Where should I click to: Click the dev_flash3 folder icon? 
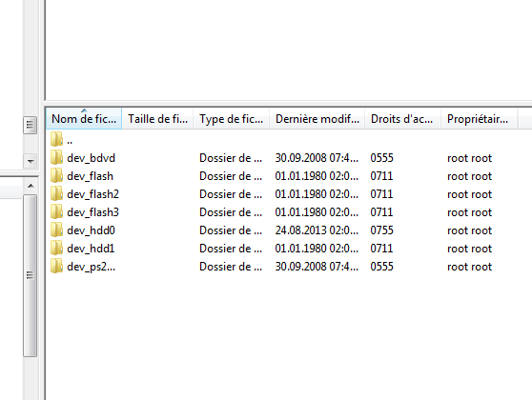coord(56,211)
